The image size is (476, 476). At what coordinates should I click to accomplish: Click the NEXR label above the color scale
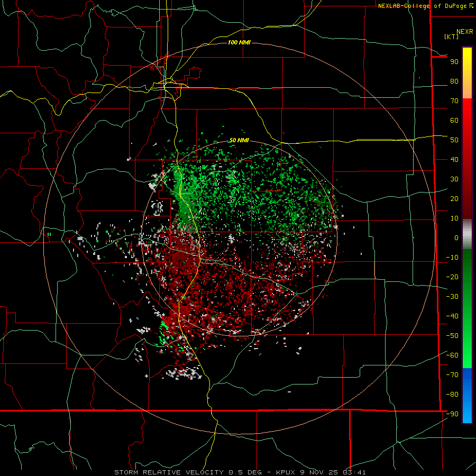click(x=464, y=32)
